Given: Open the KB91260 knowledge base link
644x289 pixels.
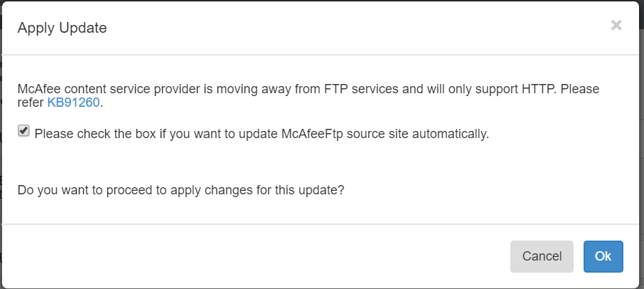Looking at the screenshot, I should (x=73, y=103).
